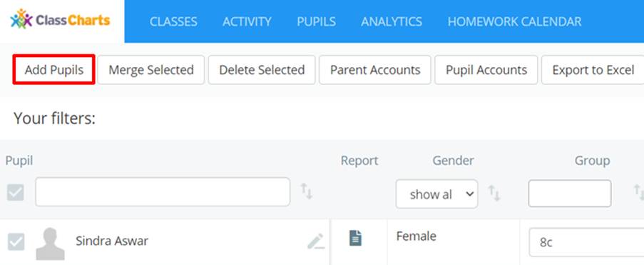
Task: Click the Add Pupils button
Action: (53, 69)
